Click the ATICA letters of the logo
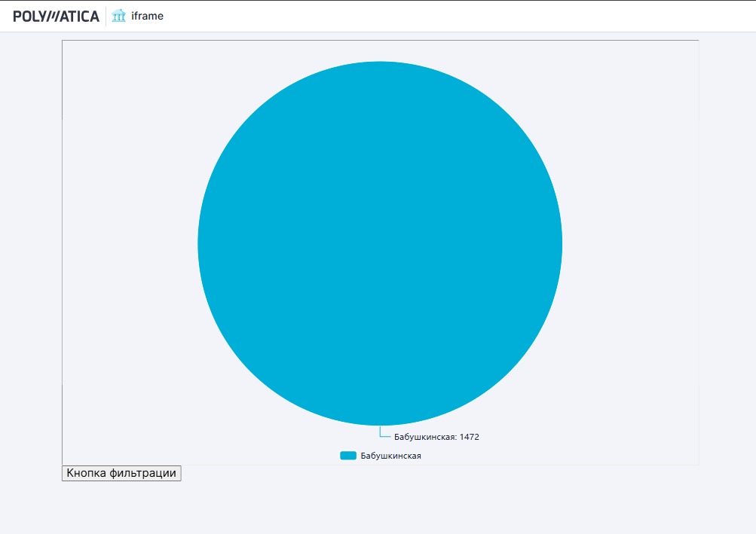Screen dimensions: 756x534 (x=79, y=16)
